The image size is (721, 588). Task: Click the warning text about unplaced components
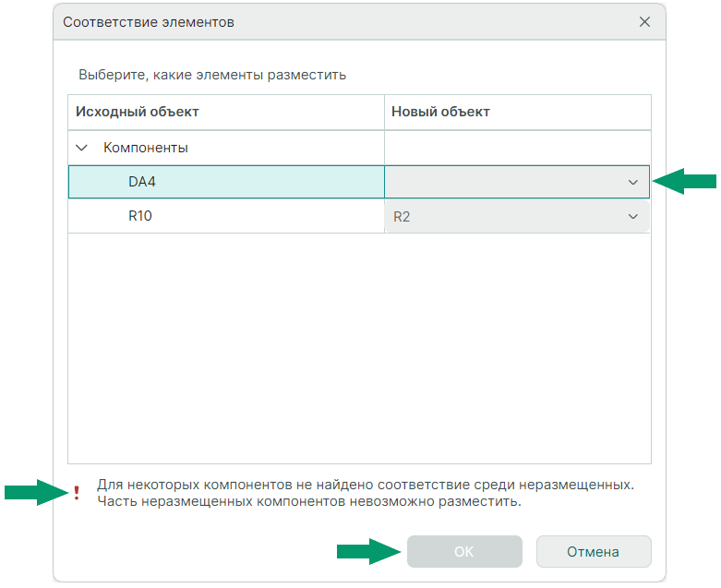(x=366, y=493)
